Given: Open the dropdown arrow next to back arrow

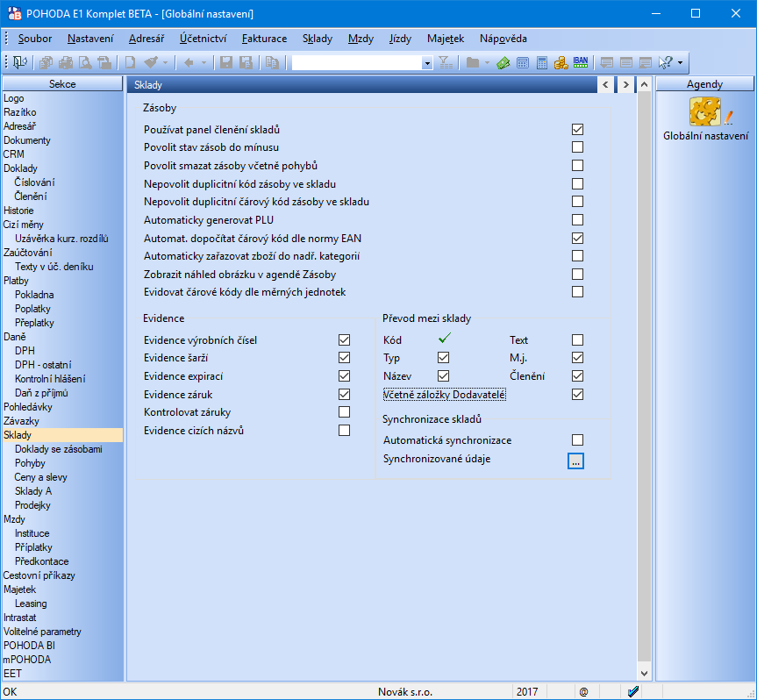Looking at the screenshot, I should (204, 62).
